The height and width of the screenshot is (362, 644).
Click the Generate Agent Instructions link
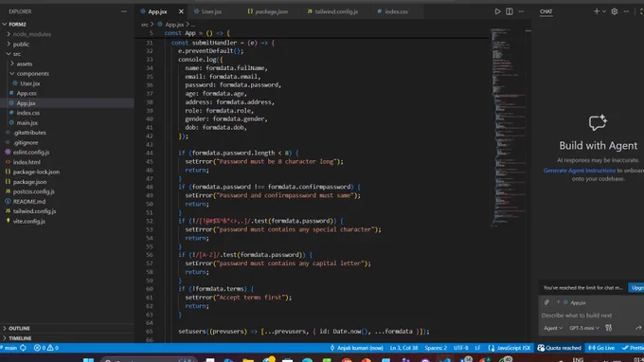(579, 171)
